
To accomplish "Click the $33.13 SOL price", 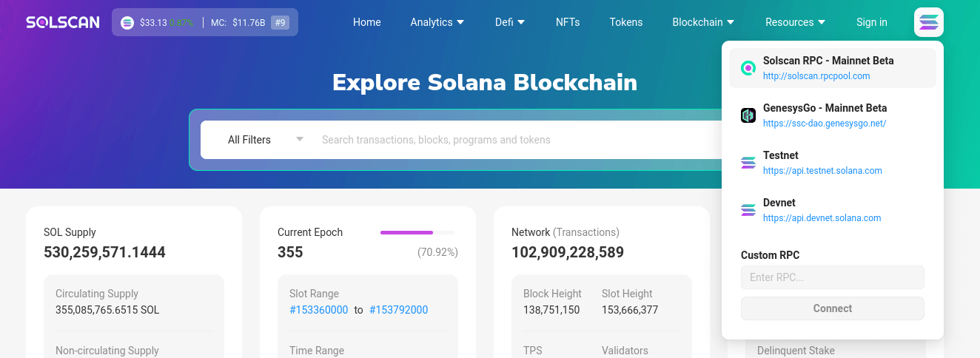I will [x=153, y=22].
